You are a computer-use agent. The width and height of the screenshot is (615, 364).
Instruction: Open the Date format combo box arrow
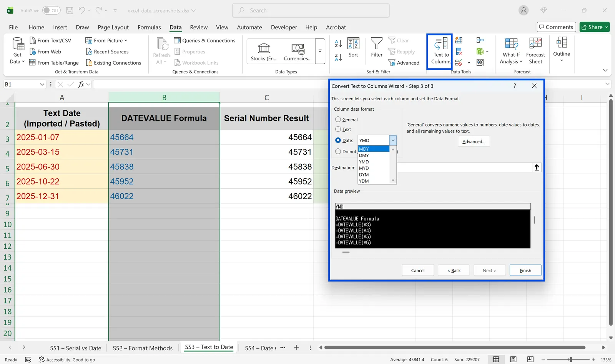[393, 140]
